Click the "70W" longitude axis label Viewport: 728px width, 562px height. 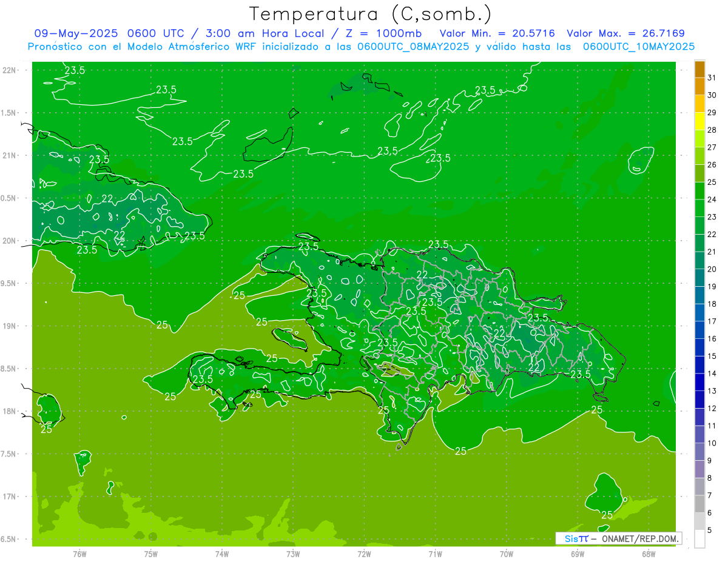pyautogui.click(x=507, y=554)
